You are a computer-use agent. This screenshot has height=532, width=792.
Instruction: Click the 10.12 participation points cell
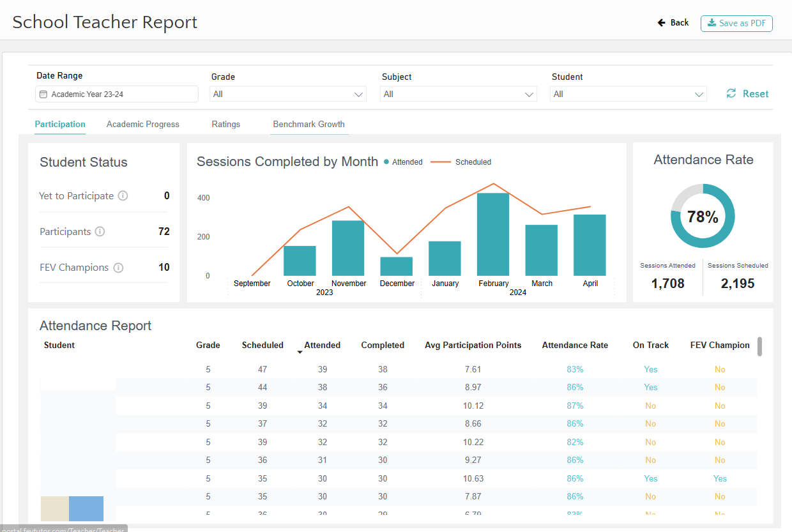[x=473, y=406]
